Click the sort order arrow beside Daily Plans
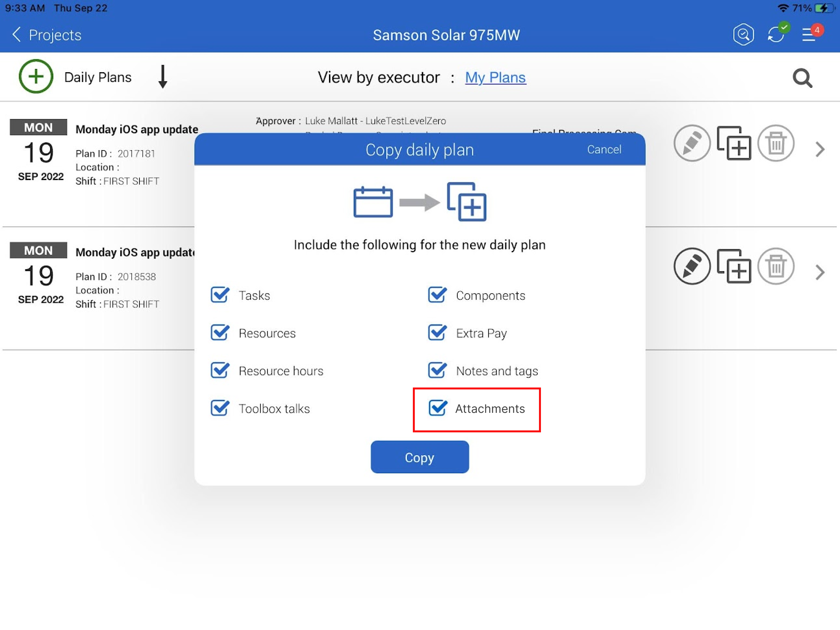The width and height of the screenshot is (840, 630). point(163,77)
